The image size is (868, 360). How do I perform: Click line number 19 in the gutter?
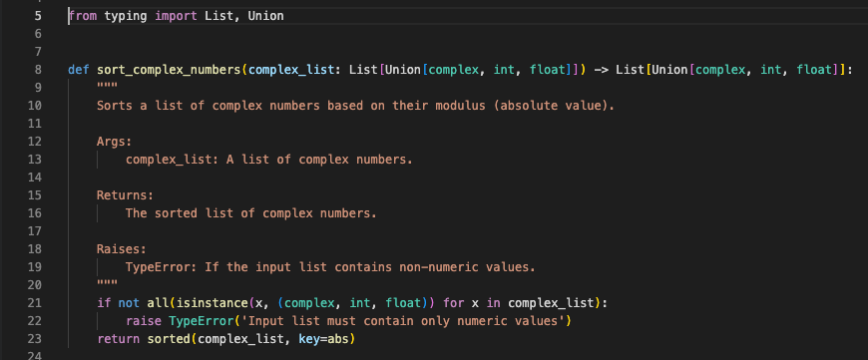click(34, 267)
